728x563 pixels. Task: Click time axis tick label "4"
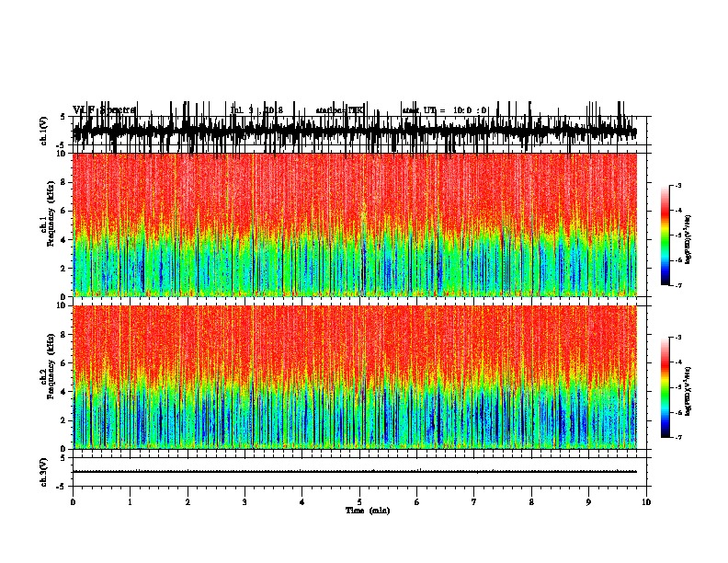click(x=302, y=502)
